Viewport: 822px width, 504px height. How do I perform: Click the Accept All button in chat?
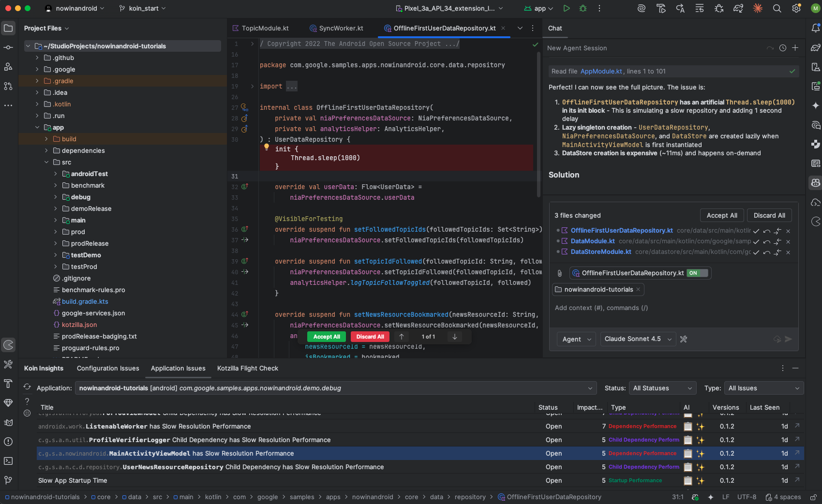tap(722, 216)
